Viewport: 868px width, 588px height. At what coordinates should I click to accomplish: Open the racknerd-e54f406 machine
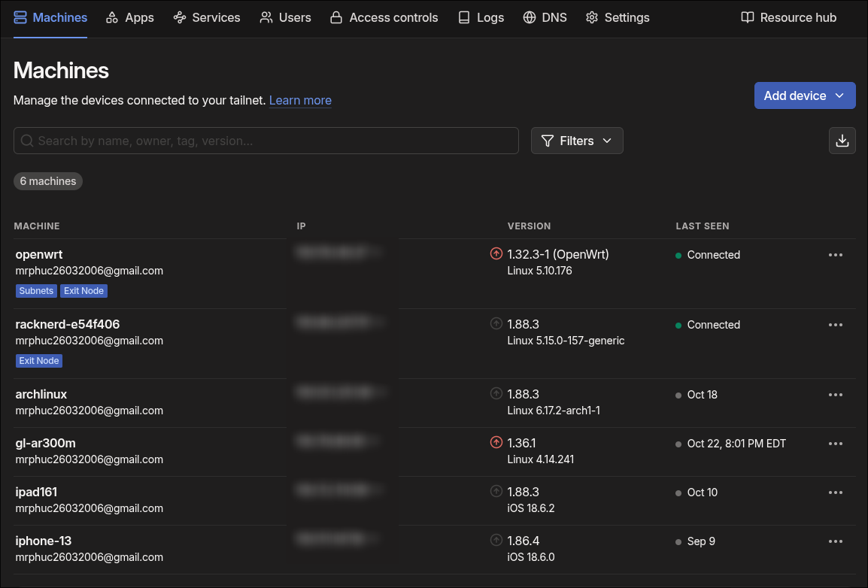click(x=68, y=324)
